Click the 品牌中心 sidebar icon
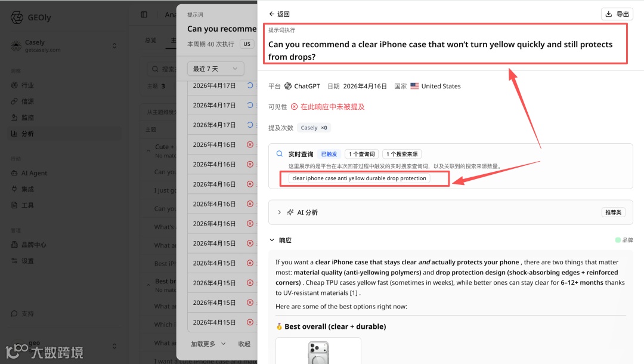The height and width of the screenshot is (364, 644). pos(14,245)
